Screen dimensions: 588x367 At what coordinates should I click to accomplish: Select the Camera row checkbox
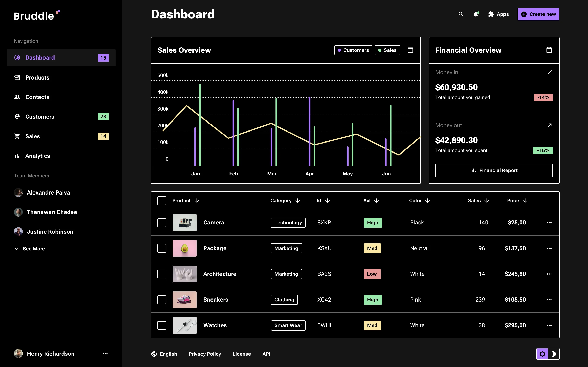(161, 223)
